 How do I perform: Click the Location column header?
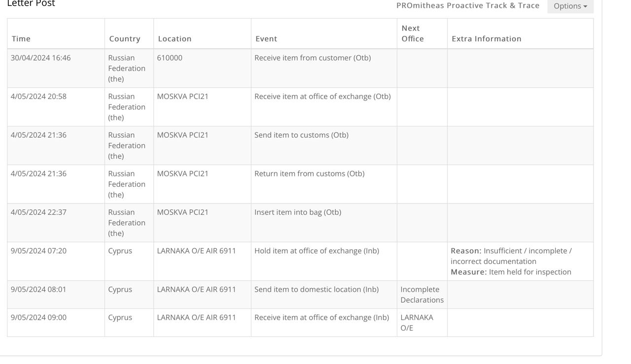click(x=175, y=38)
